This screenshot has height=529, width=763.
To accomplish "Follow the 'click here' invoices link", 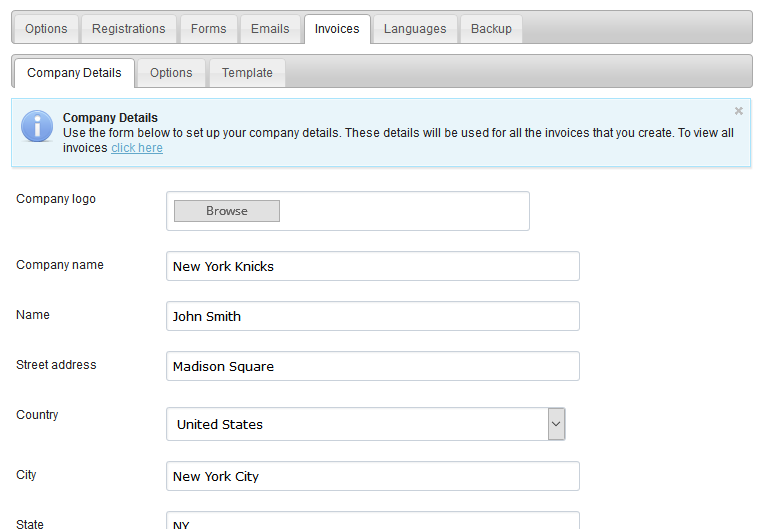I will coord(137,148).
